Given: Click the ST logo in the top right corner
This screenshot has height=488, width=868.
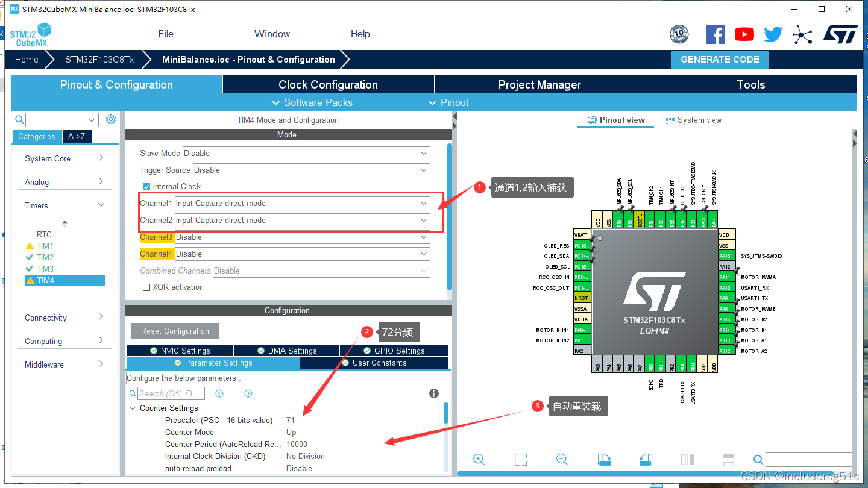Looking at the screenshot, I should point(840,34).
